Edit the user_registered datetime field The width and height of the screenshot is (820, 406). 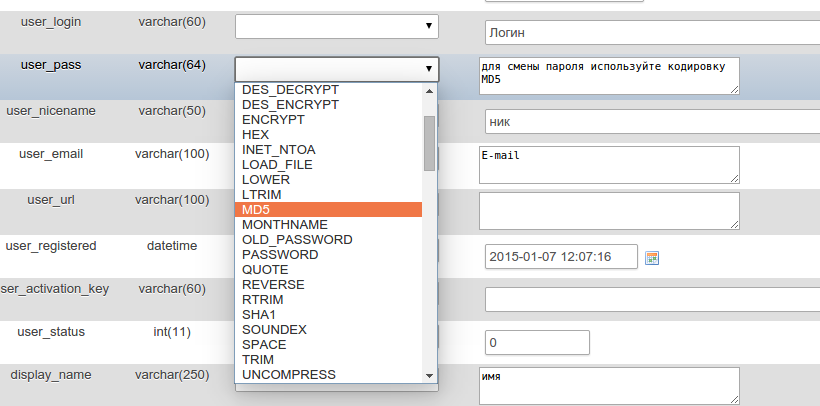(561, 256)
